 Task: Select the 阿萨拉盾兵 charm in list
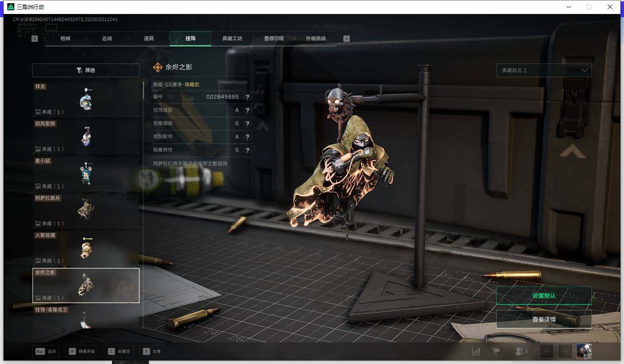(x=86, y=211)
